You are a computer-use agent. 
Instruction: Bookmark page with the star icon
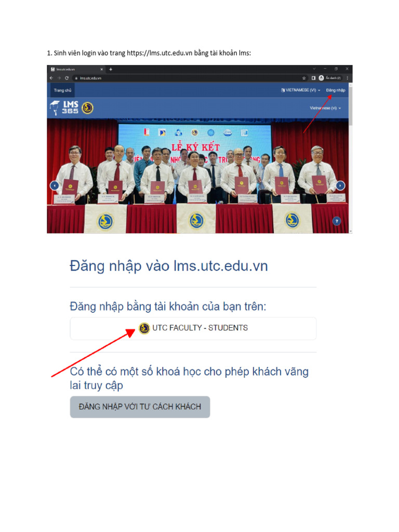pos(304,78)
